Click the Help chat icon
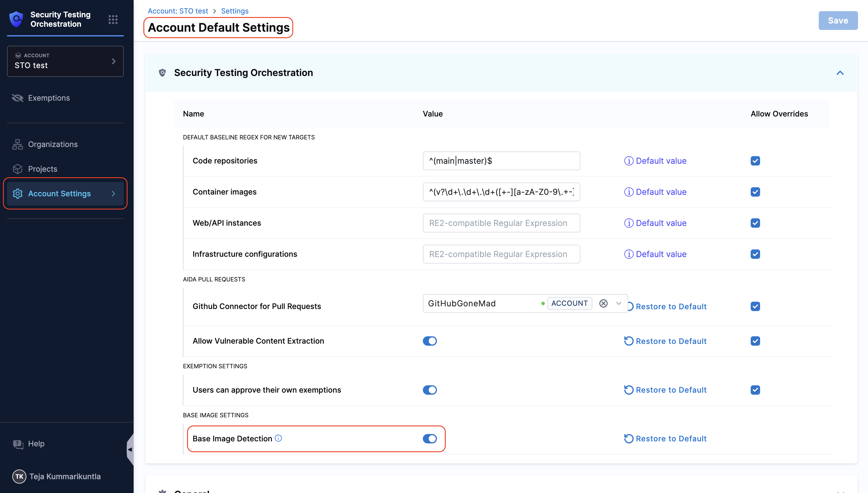Screen dimensions: 868x493 (x=18, y=444)
